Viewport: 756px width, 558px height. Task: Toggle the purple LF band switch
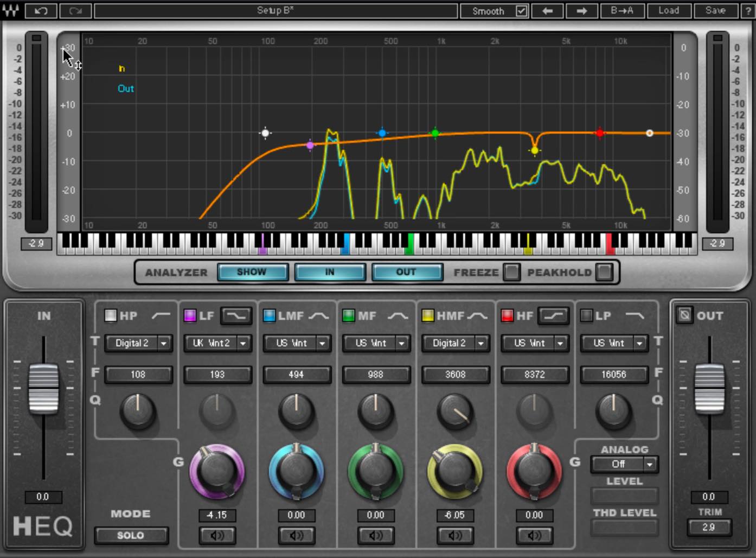pos(190,315)
